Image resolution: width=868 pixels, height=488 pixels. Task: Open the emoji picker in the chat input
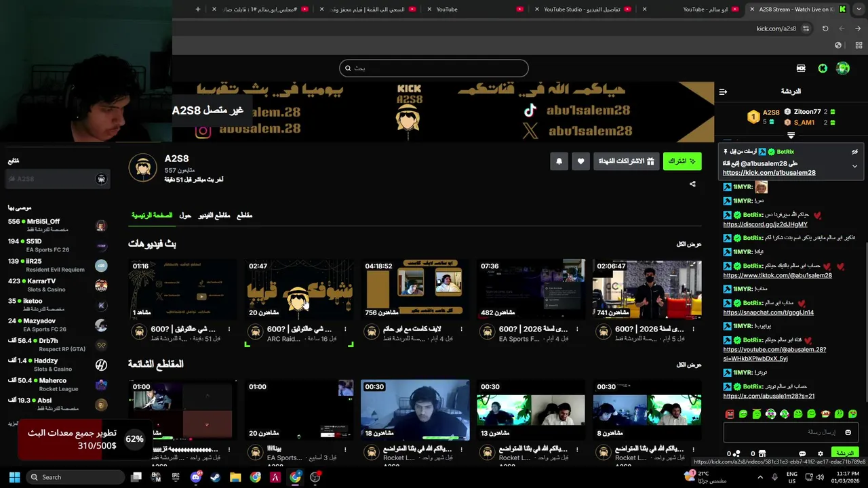848,432
